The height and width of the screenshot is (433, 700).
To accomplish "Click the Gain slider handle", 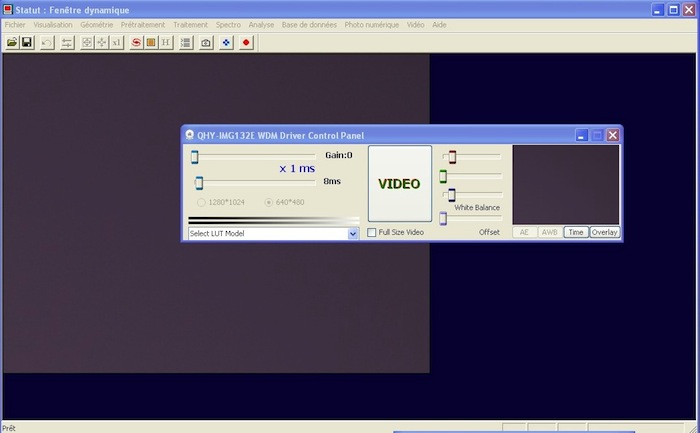I will 195,157.
